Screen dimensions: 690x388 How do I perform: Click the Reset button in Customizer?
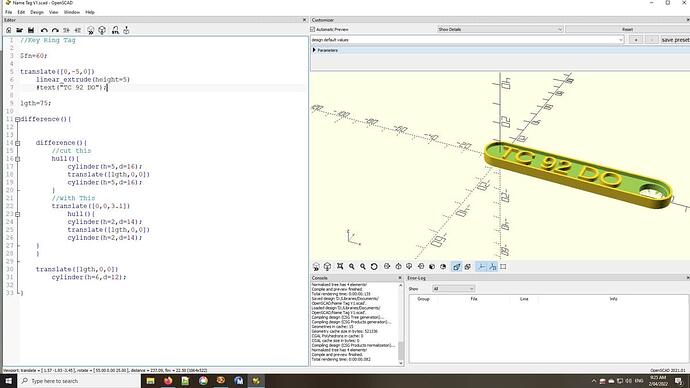click(628, 29)
